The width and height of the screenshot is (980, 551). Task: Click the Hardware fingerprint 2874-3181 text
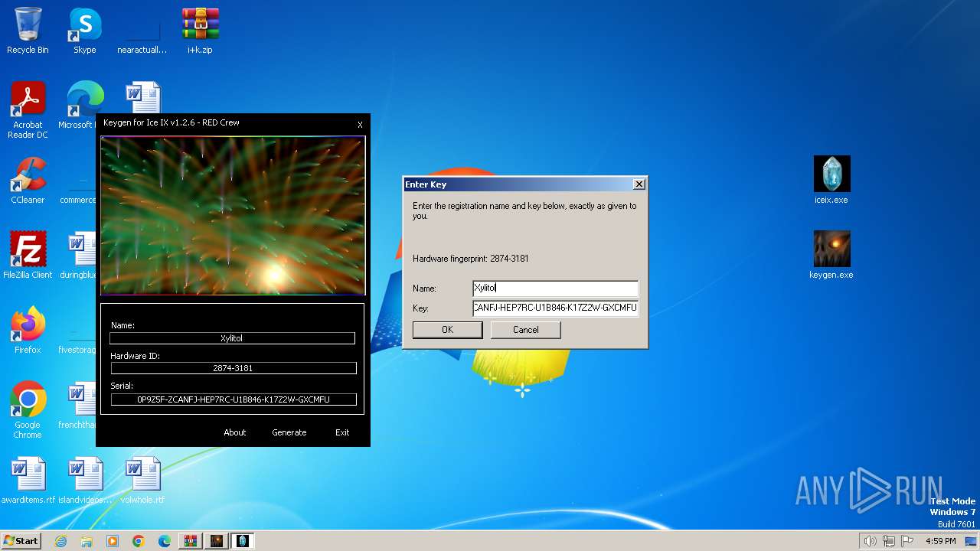(x=471, y=259)
